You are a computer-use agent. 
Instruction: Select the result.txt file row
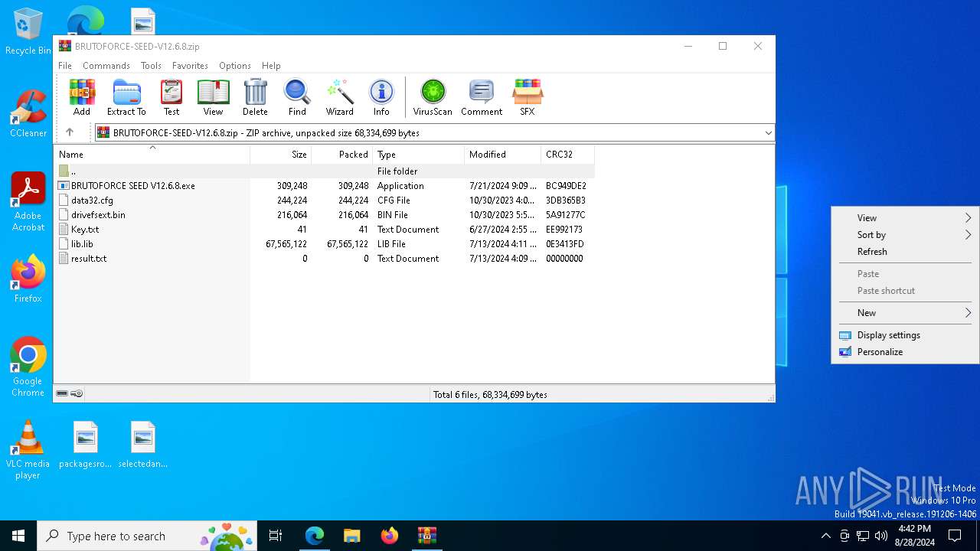[325, 259]
